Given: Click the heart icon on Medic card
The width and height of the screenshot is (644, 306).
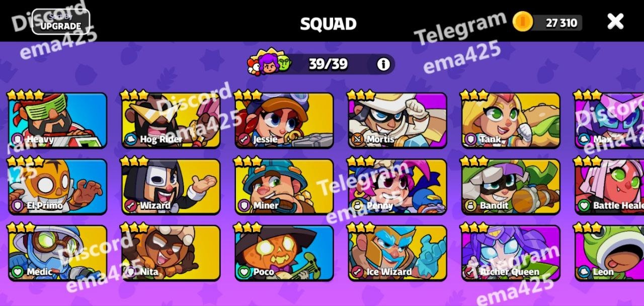Looking at the screenshot, I should pos(18,272).
